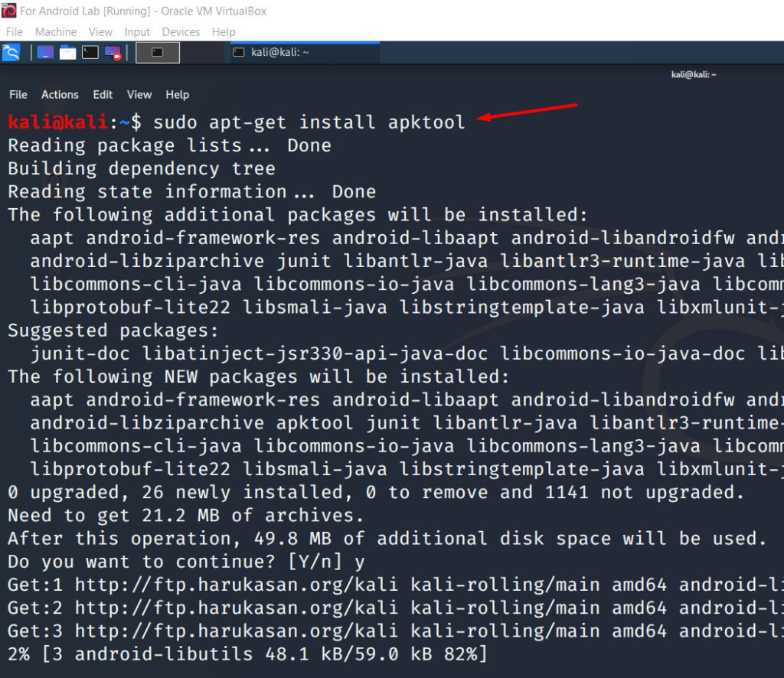This screenshot has height=678, width=784.
Task: Click the download progress line '2% [3 android-libutils'
Action: tap(247, 654)
